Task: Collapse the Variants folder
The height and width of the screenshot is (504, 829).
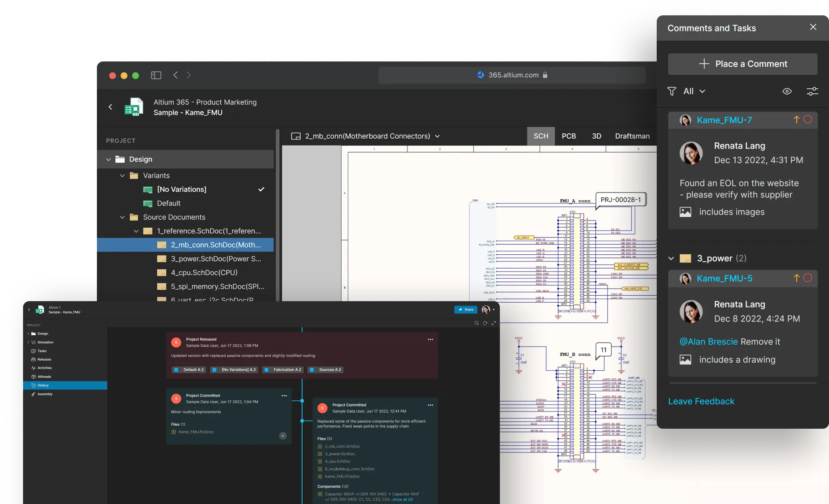Action: (x=122, y=176)
